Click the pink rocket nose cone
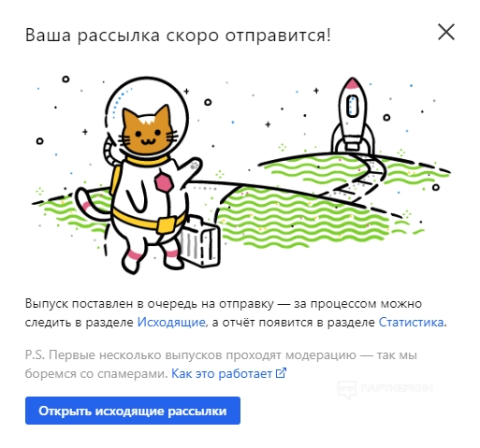Image resolution: width=480 pixels, height=448 pixels. point(353,82)
